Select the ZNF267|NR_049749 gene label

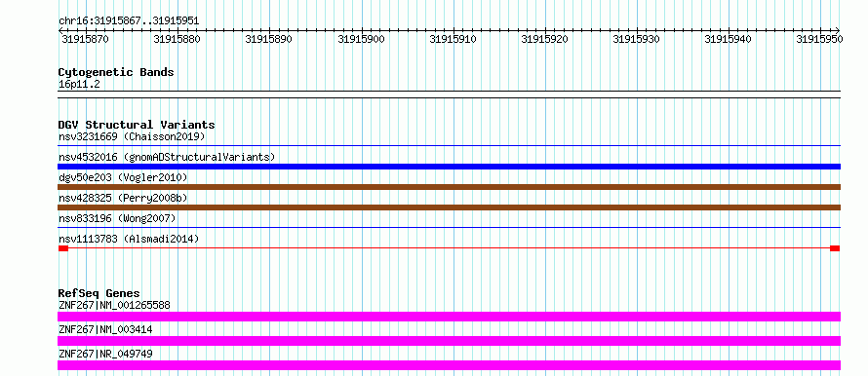coord(105,354)
